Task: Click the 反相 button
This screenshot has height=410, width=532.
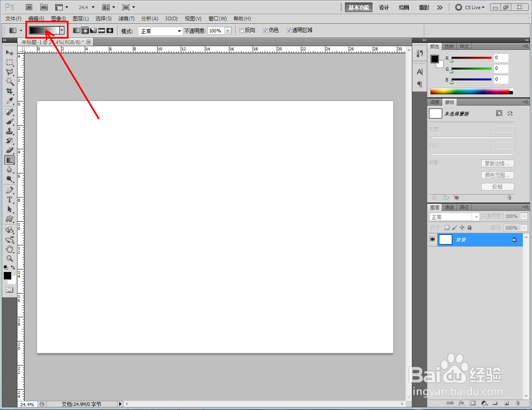Action: (x=498, y=187)
